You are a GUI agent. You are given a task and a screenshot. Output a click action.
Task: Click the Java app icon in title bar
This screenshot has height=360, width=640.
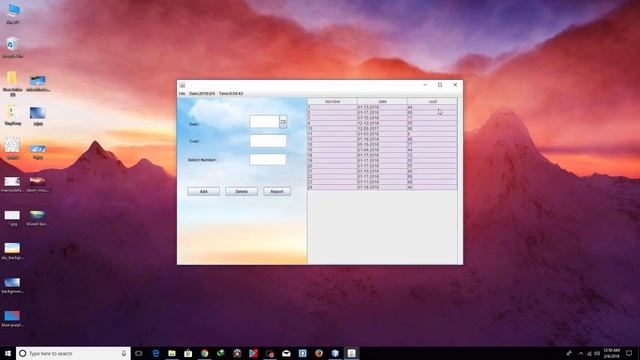click(x=182, y=85)
